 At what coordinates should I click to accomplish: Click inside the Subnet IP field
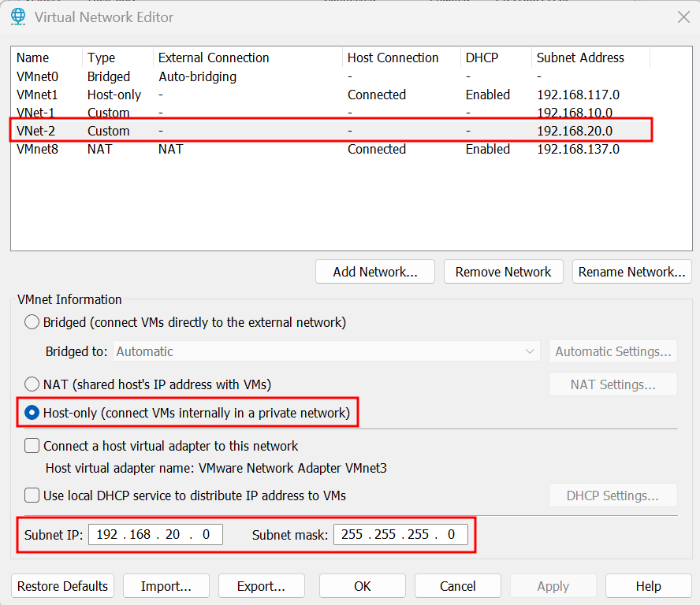(155, 534)
